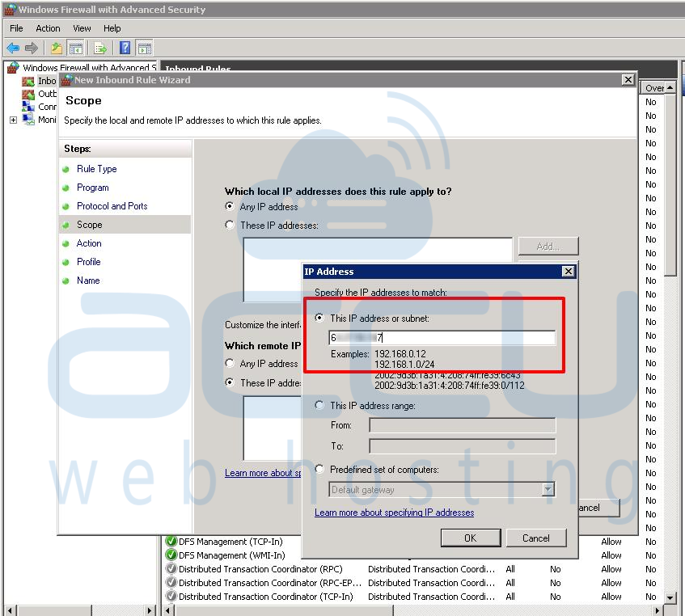Image resolution: width=685 pixels, height=616 pixels.
Task: Select Distributed Transaction Coordinator (TCP-In) rule
Action: click(266, 597)
